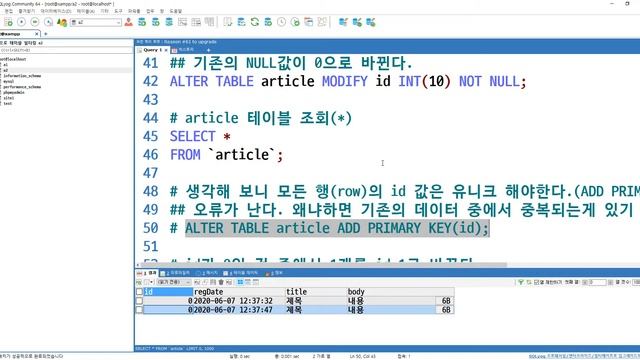Switch results to grid view icon

coord(240,282)
